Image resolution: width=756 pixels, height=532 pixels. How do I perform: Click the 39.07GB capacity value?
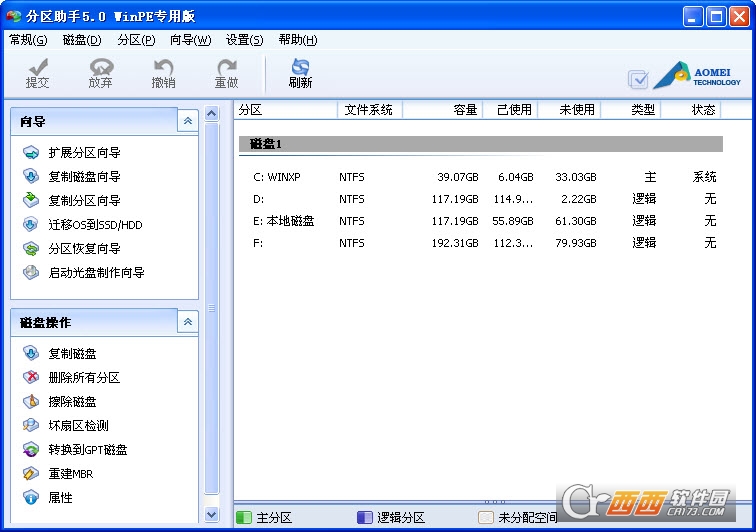click(x=458, y=177)
